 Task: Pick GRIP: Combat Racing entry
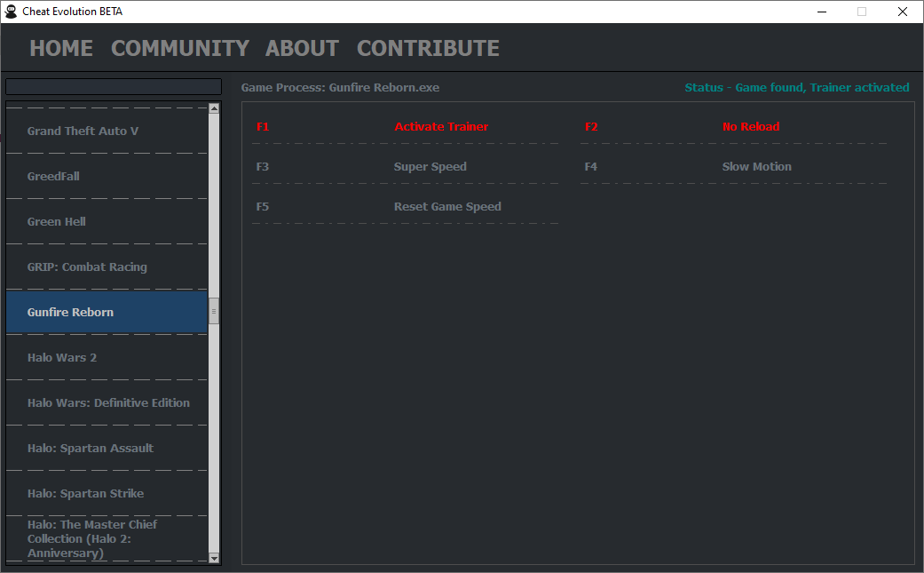[107, 267]
